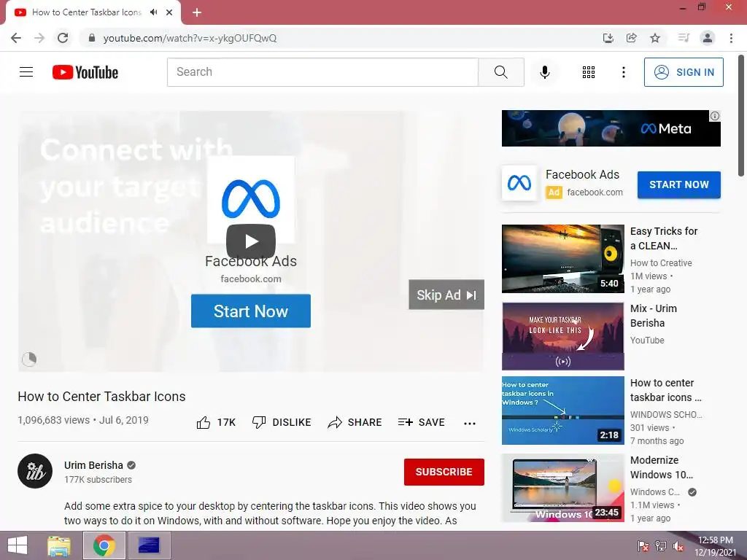Reload the YouTube page
The width and height of the screenshot is (747, 560).
coord(63,38)
